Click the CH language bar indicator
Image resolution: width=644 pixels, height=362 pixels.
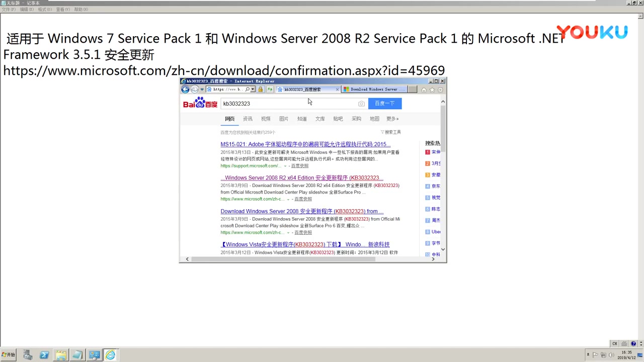[614, 344]
